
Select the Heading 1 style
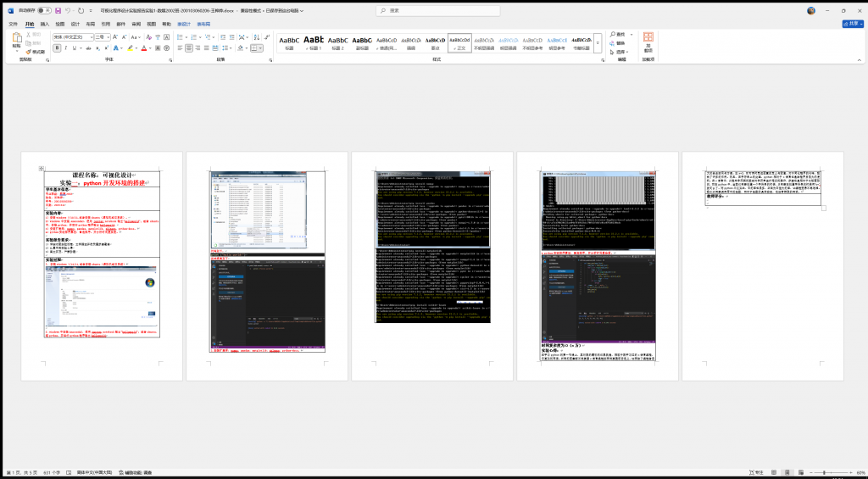[x=314, y=42]
